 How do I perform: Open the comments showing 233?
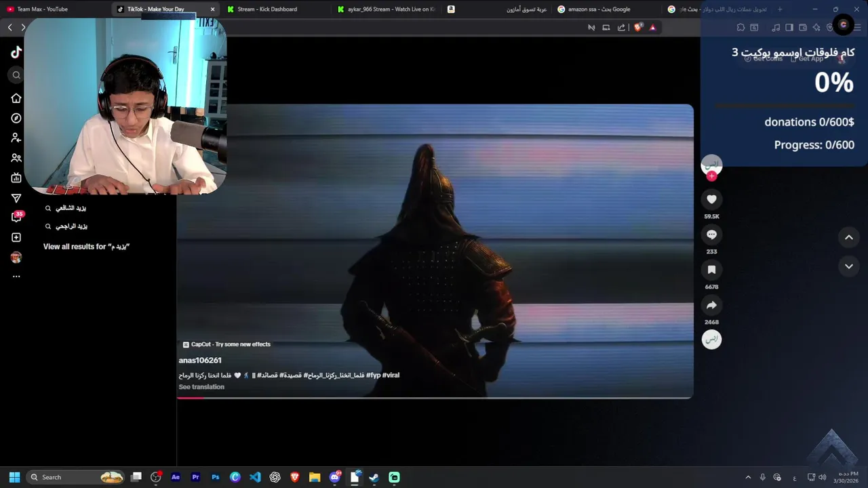pos(711,235)
